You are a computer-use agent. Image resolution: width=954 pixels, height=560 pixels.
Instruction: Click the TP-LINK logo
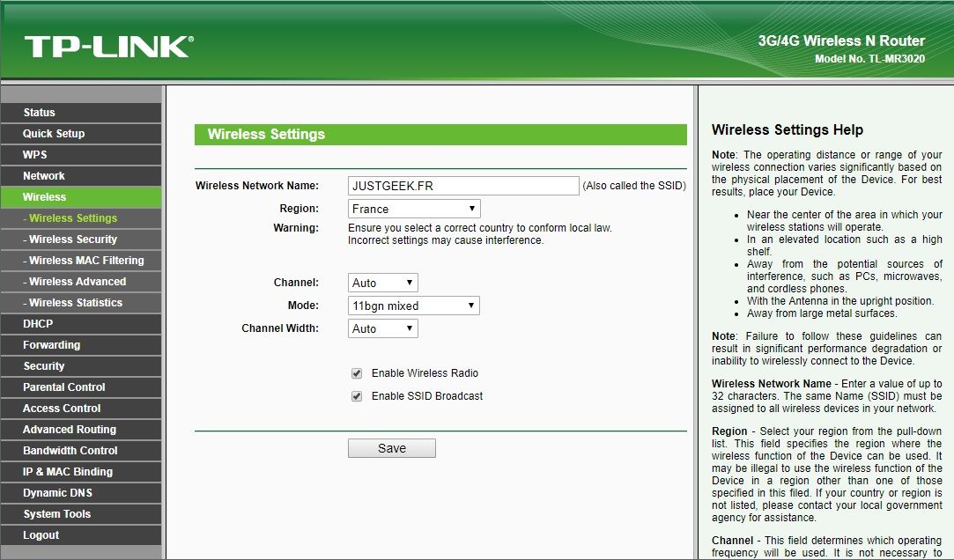pos(108,47)
